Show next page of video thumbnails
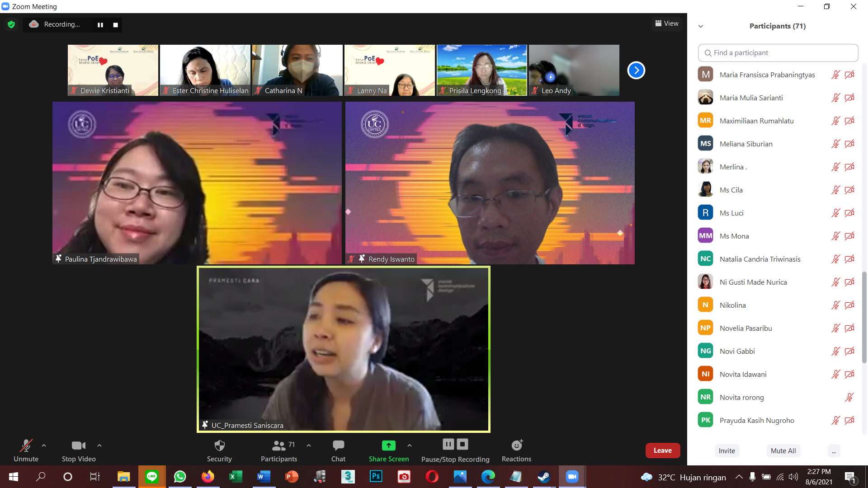The width and height of the screenshot is (868, 488). tap(636, 70)
